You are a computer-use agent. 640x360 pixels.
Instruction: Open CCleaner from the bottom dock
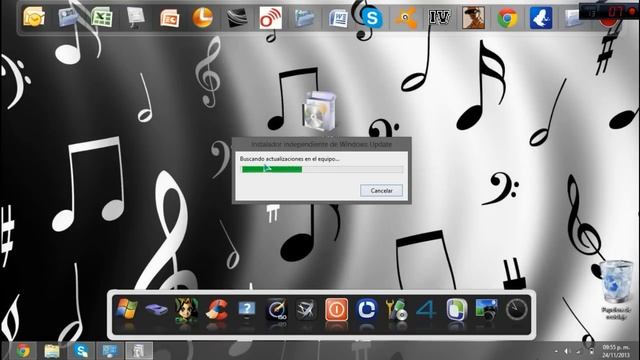coord(217,309)
